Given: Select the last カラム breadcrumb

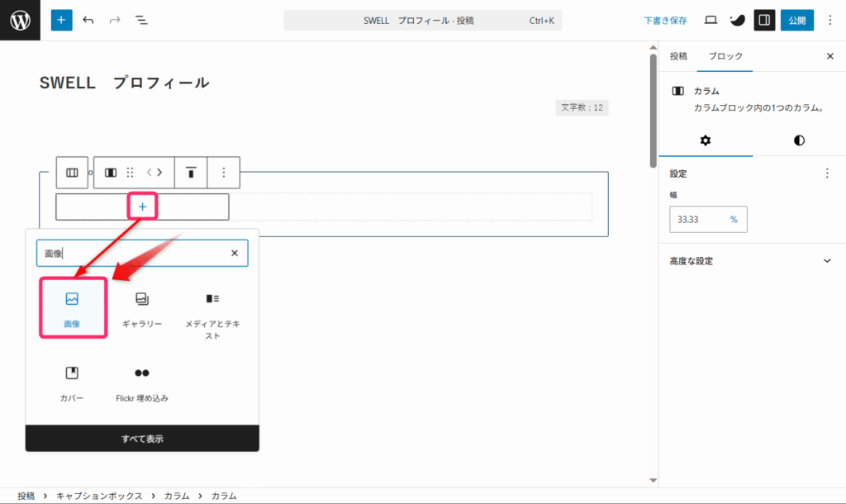Looking at the screenshot, I should [x=224, y=496].
